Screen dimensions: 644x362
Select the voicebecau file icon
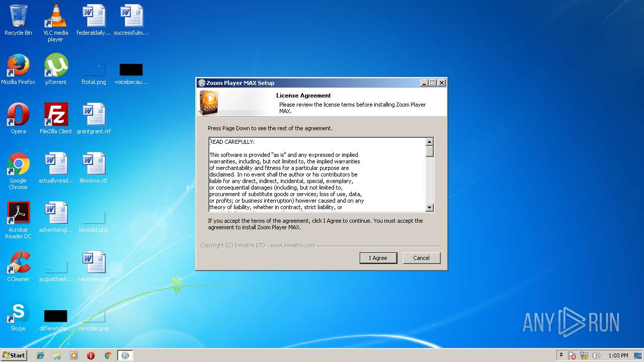[x=131, y=73]
